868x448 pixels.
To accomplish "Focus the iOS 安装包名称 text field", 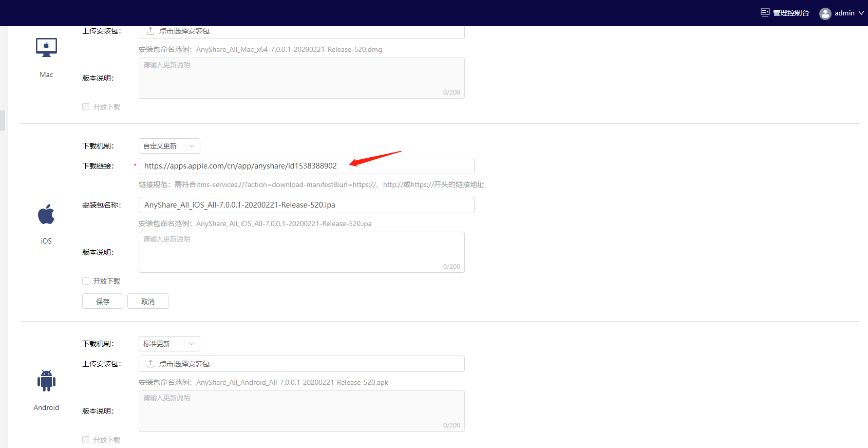I will (306, 205).
